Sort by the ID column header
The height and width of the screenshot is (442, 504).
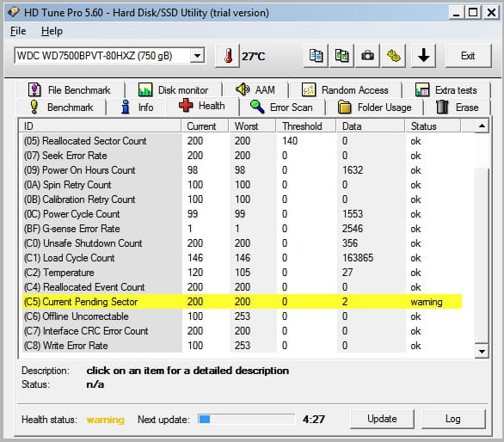point(100,126)
